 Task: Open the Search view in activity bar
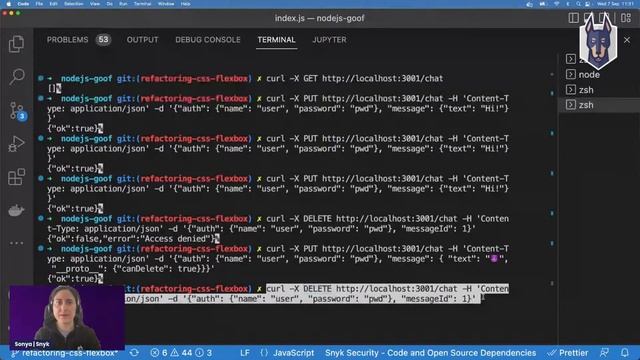16,77
